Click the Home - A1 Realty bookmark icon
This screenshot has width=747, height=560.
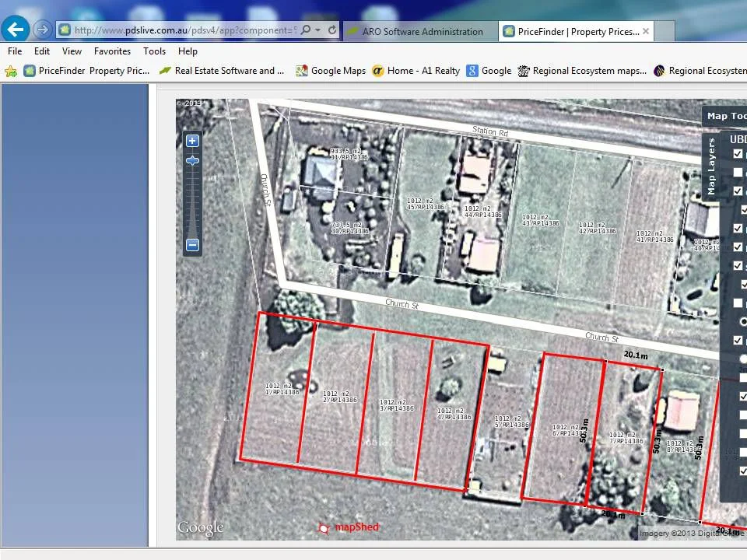(378, 71)
